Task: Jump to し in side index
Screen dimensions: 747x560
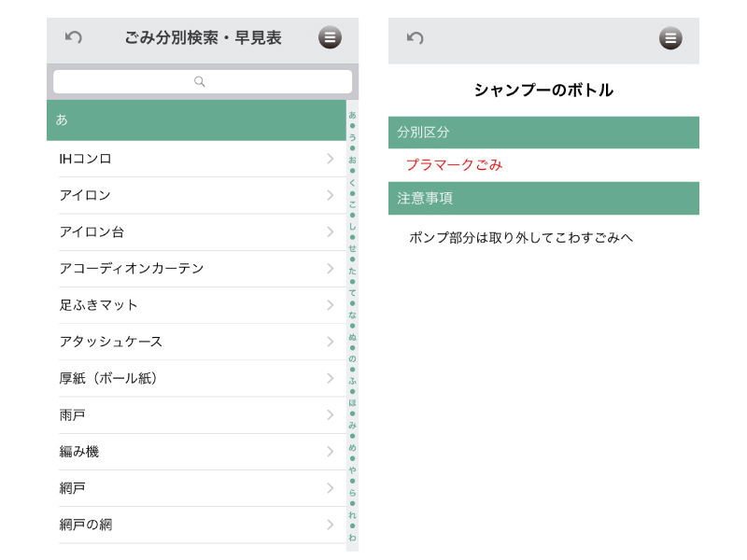Action: click(352, 226)
